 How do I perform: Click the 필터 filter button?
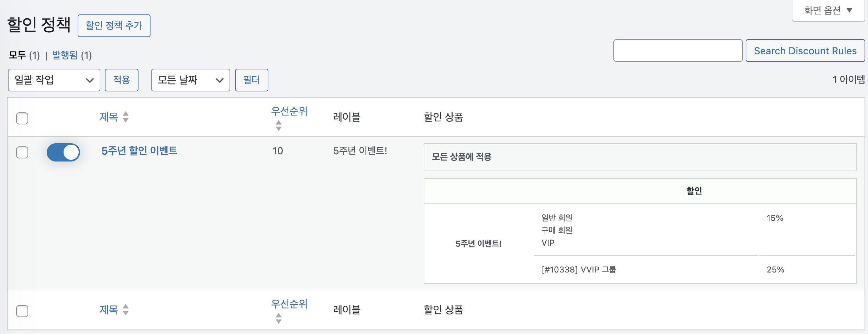click(x=252, y=80)
